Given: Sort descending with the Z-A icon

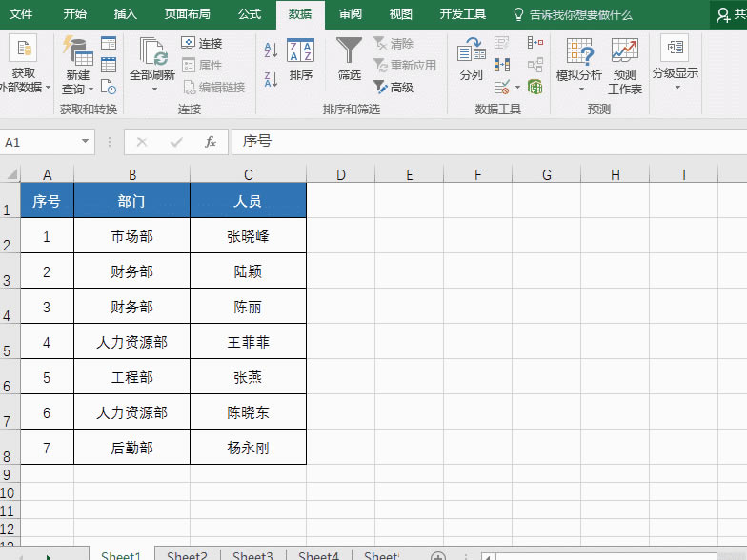Looking at the screenshot, I should click(x=271, y=79).
